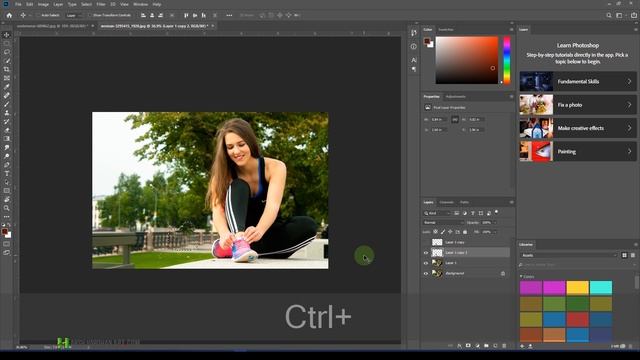Select the Frame tool
Screen dimensions: 640x360
click(7, 78)
